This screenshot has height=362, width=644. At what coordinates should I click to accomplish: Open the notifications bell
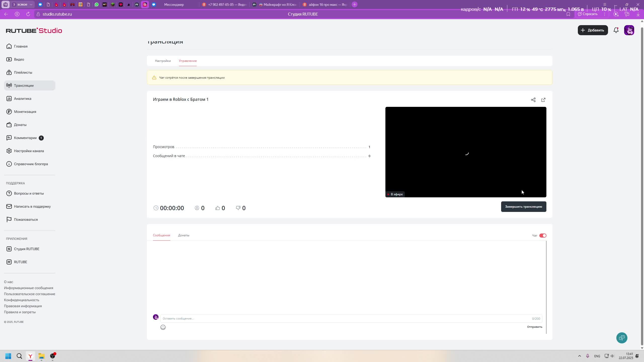616,30
